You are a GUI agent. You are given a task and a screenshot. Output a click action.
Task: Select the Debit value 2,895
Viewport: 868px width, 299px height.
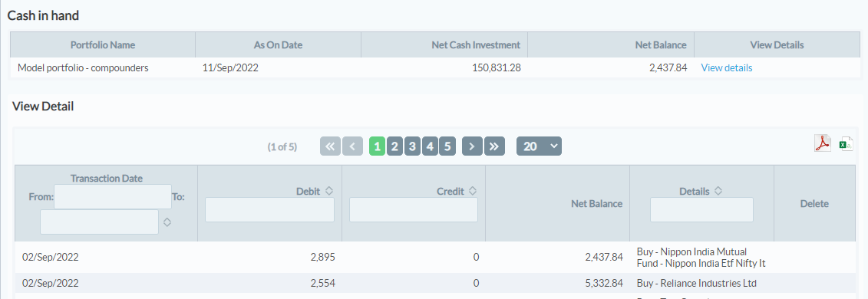[x=322, y=257]
